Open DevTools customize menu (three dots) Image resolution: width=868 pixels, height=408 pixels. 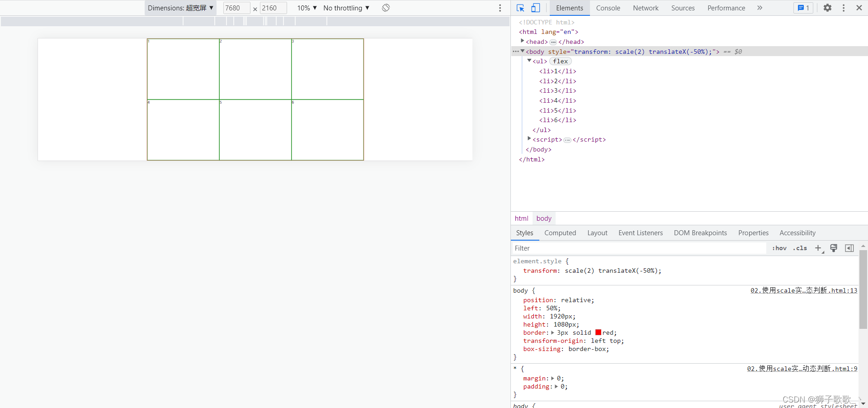click(844, 8)
